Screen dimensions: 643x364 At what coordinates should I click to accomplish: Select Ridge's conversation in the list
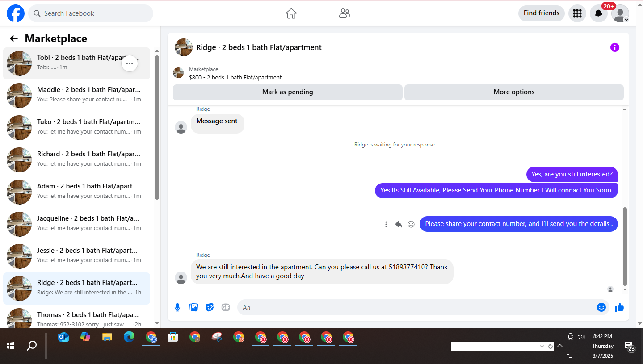pos(76,289)
